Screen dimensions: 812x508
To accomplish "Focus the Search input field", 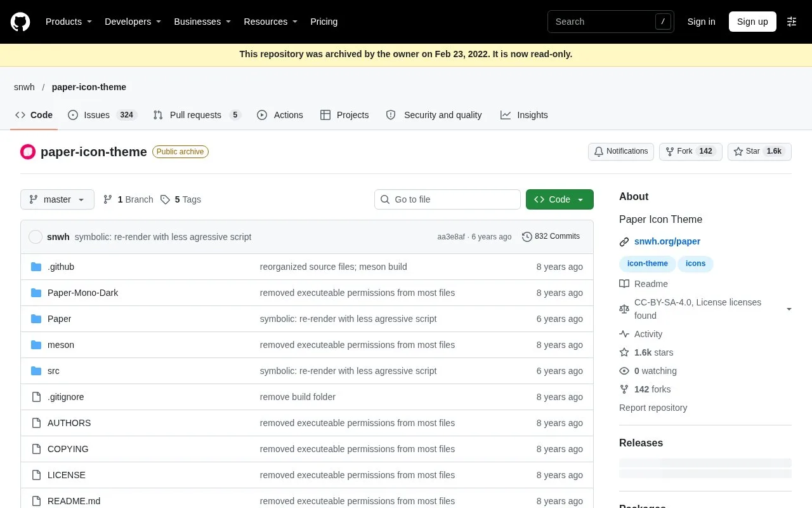I will click(611, 22).
